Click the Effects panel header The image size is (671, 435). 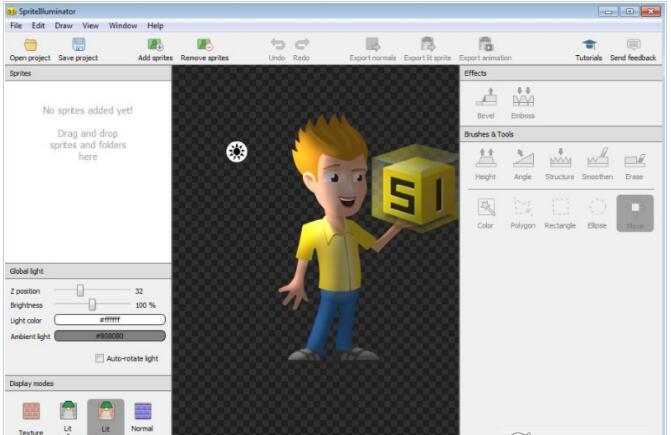tap(561, 73)
